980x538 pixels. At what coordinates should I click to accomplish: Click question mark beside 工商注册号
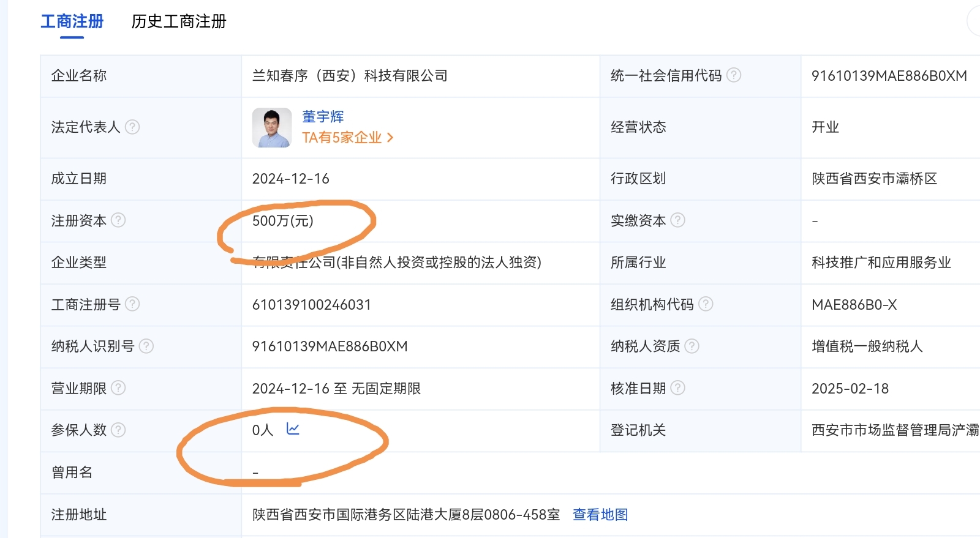tap(132, 304)
